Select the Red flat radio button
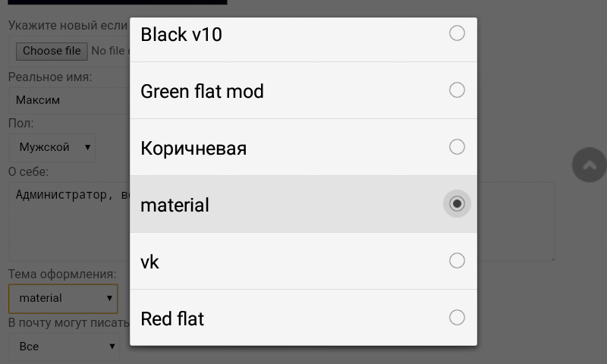The image size is (607, 364). pyautogui.click(x=457, y=318)
